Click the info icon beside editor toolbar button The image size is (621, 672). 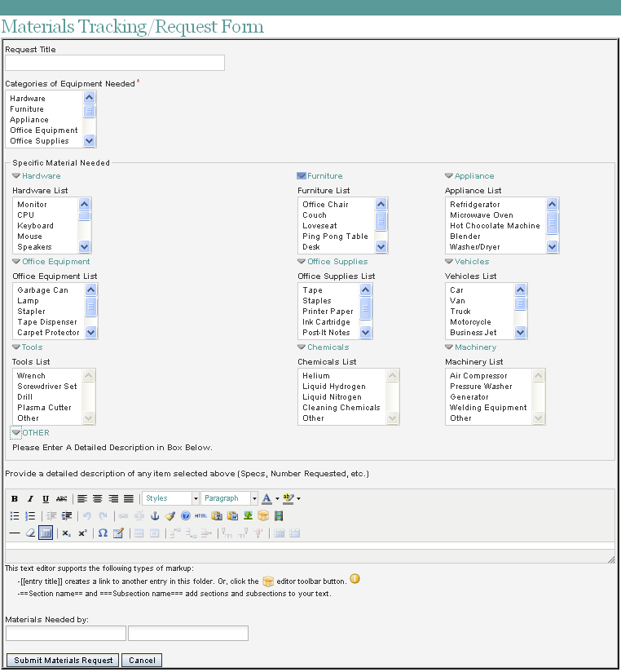[x=355, y=579]
